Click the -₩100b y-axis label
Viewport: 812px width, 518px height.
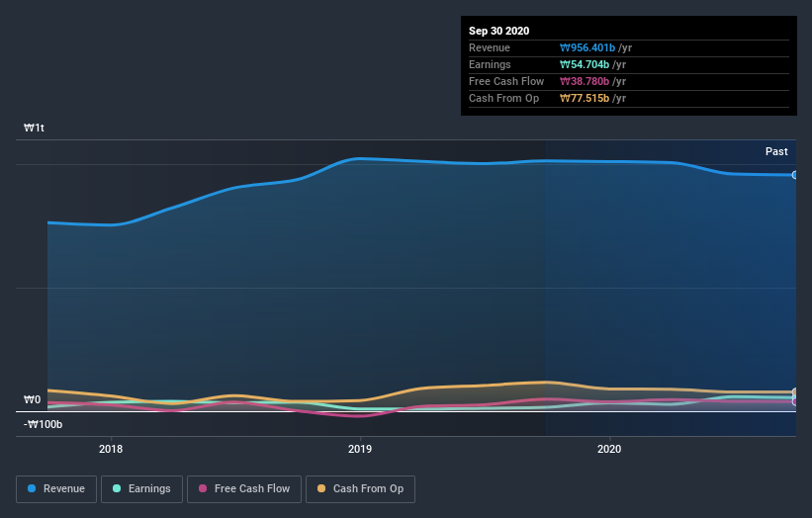coord(43,424)
